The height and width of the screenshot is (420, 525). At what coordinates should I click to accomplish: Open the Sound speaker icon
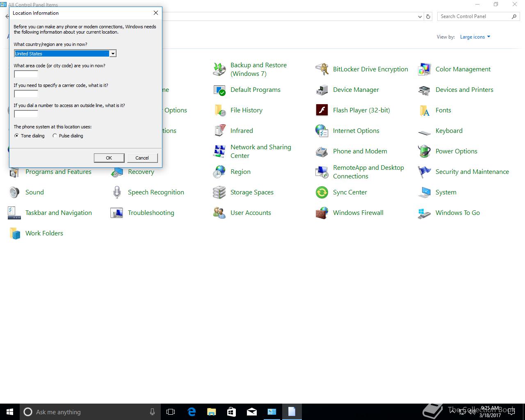[x=14, y=192]
